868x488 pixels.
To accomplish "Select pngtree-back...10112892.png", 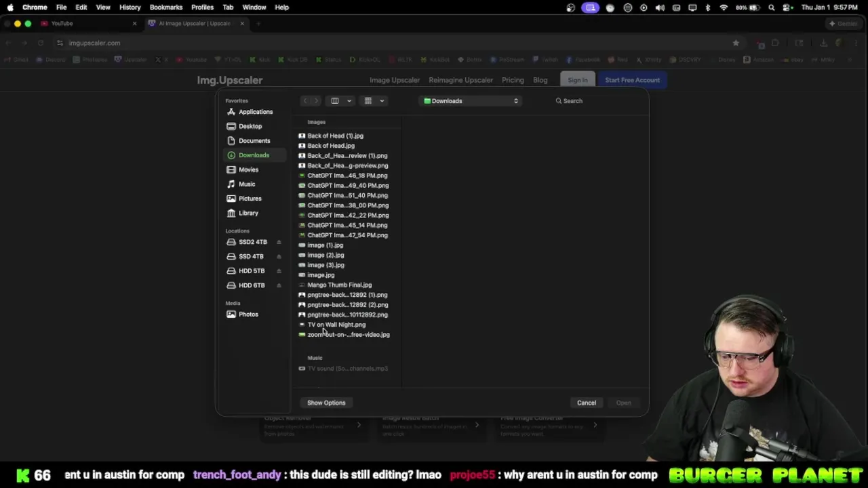I will pyautogui.click(x=347, y=314).
